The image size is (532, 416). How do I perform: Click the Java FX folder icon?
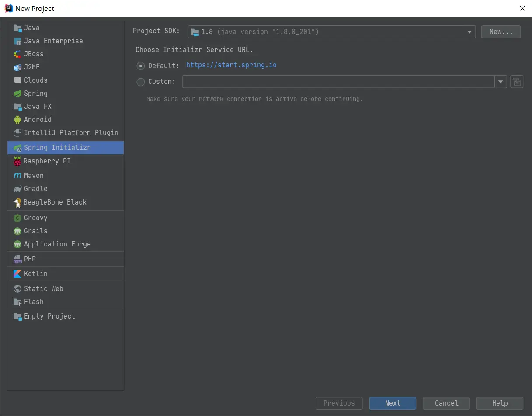coord(17,107)
